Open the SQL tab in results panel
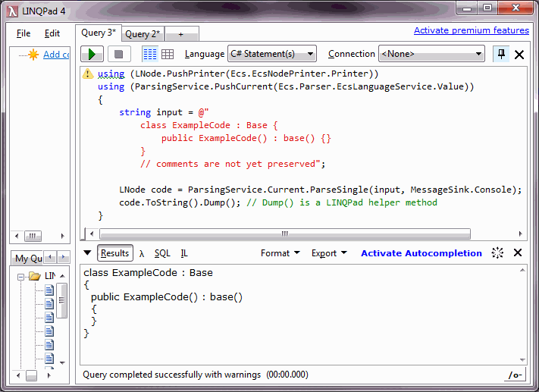 tap(162, 253)
